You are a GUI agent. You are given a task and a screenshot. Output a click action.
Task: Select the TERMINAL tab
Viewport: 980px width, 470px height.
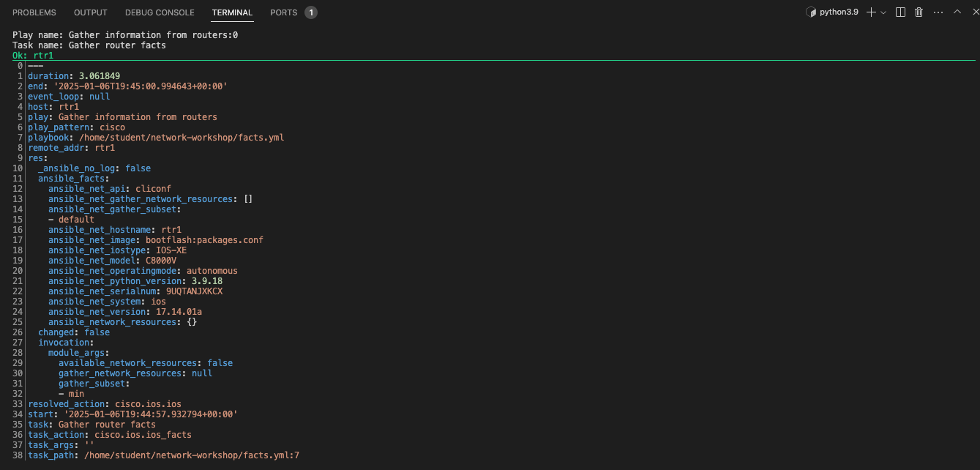[x=232, y=12]
